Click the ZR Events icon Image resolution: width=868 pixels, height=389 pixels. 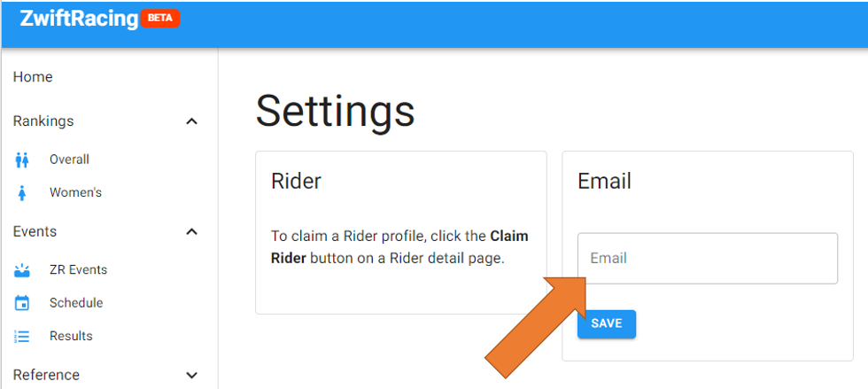coord(22,270)
